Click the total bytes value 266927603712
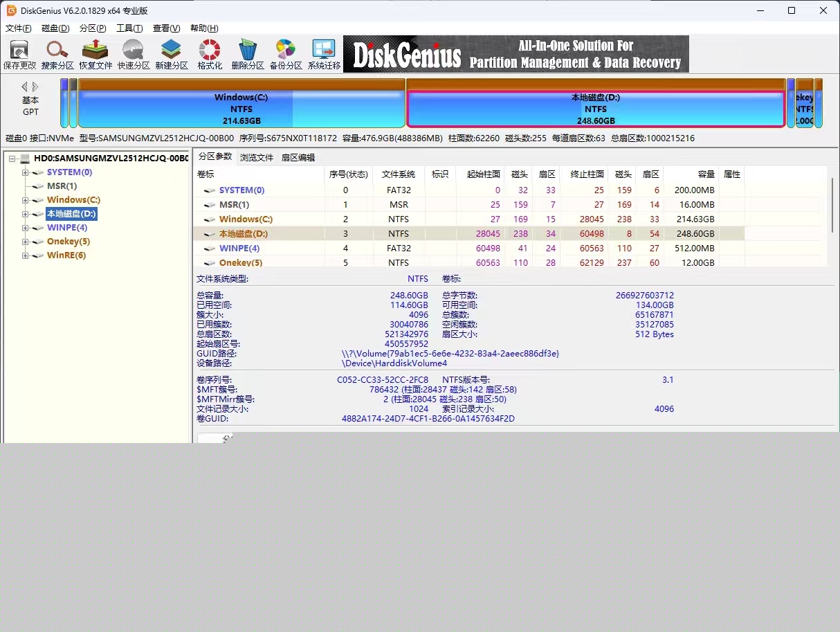The height and width of the screenshot is (632, 840). click(x=644, y=295)
